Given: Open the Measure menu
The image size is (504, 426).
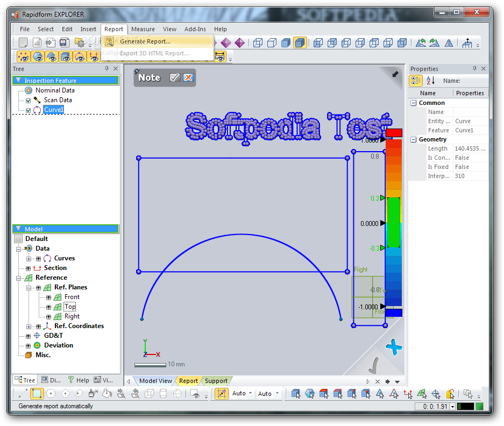Looking at the screenshot, I should click(143, 29).
